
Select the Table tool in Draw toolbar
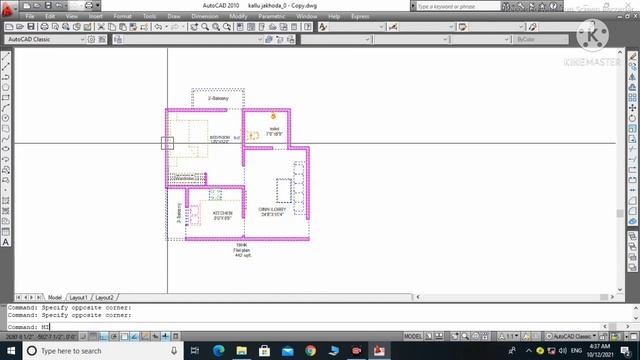(x=6, y=232)
